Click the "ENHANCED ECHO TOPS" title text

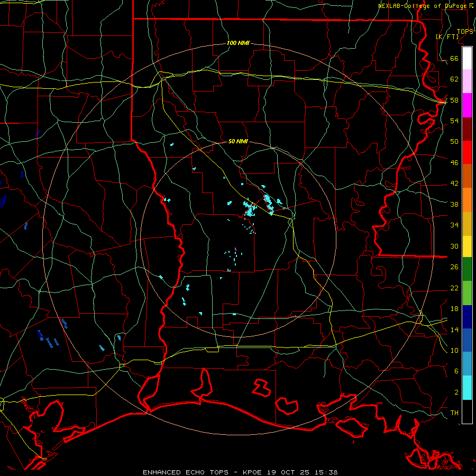point(186,472)
